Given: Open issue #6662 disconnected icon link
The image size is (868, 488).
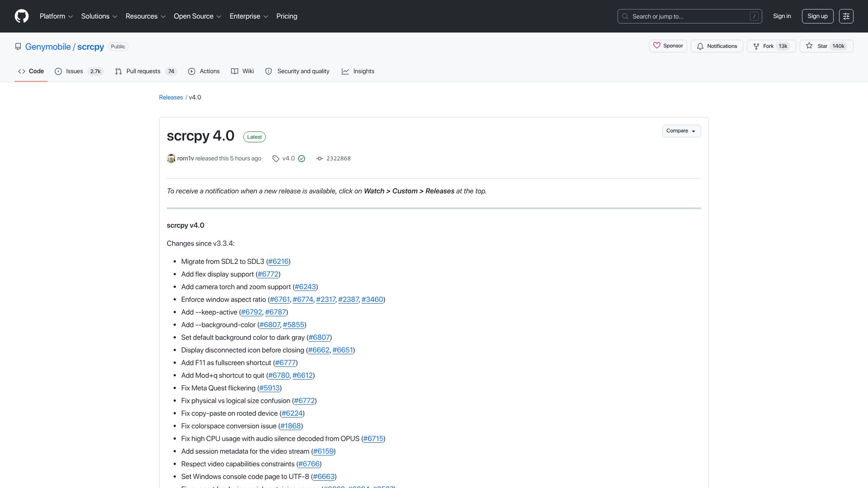Looking at the screenshot, I should pos(319,350).
